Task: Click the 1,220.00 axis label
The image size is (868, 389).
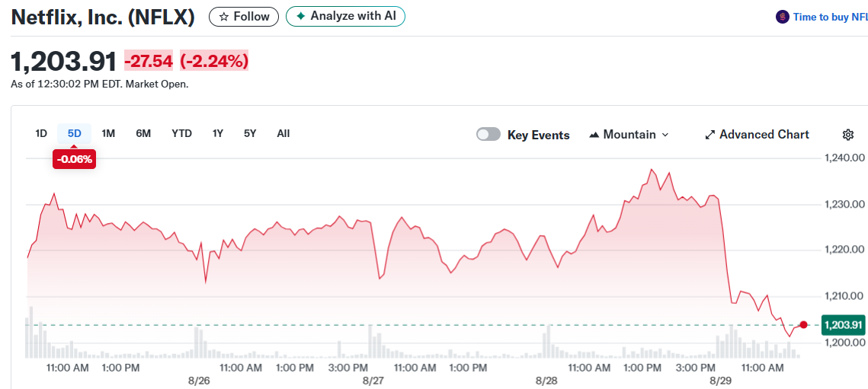Action: [x=844, y=250]
